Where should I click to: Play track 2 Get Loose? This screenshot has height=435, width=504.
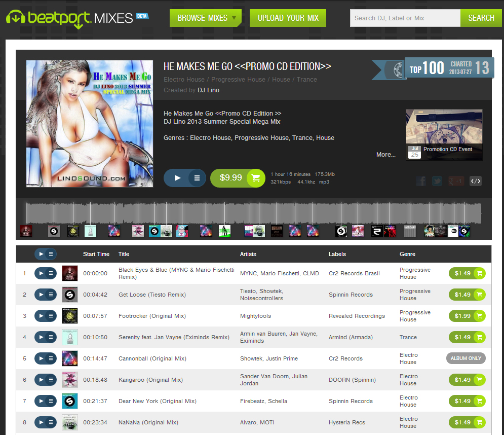[41, 295]
